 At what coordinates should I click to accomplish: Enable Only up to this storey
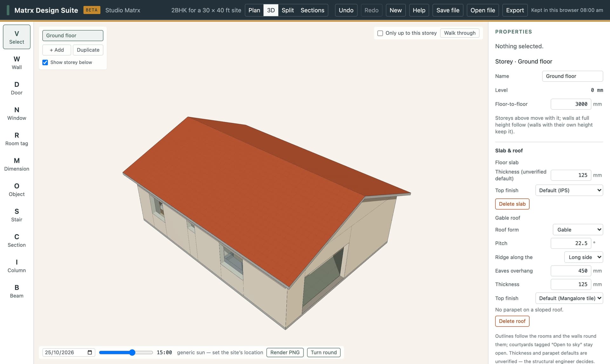tap(380, 33)
